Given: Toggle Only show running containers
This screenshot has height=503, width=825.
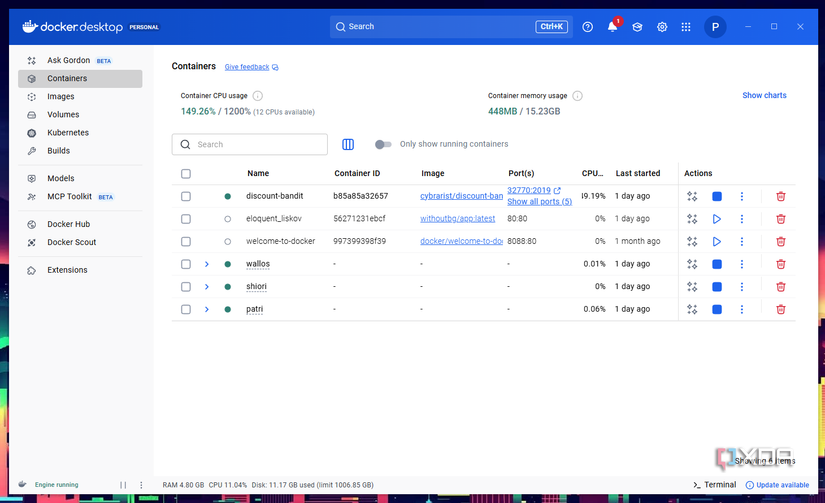Looking at the screenshot, I should click(x=383, y=144).
